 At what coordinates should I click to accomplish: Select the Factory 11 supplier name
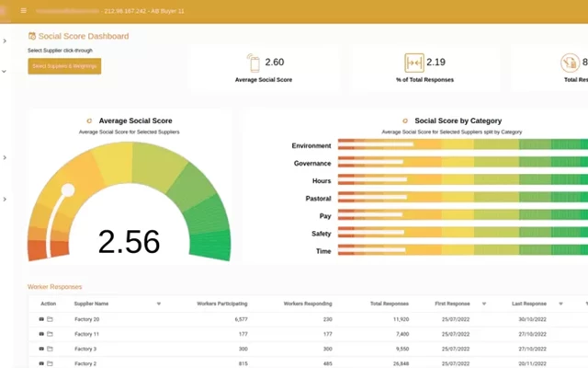tap(86, 334)
